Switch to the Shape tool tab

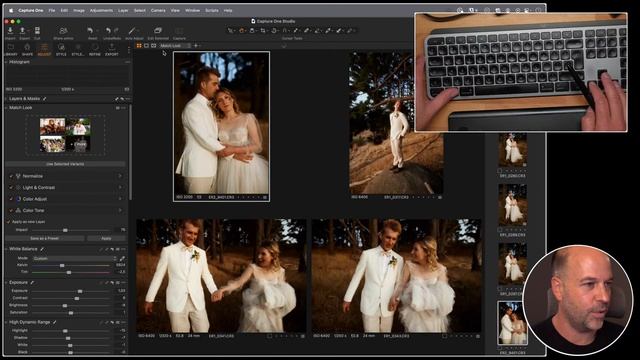pos(27,50)
